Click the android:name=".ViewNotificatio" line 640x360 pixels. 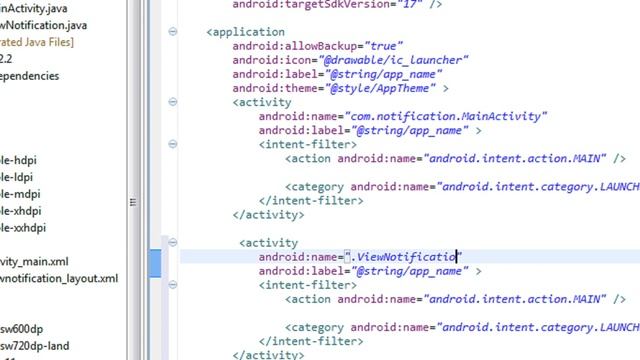pos(360,257)
